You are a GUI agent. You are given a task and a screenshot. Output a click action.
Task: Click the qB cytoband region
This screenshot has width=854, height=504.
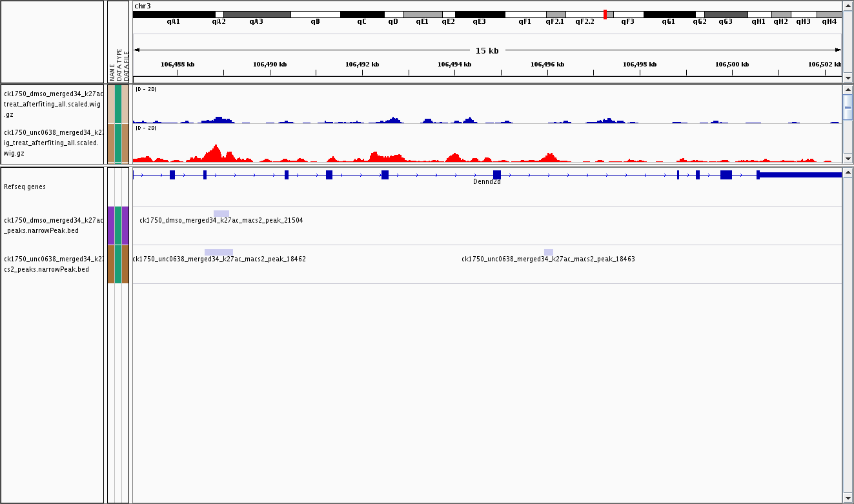[x=315, y=14]
